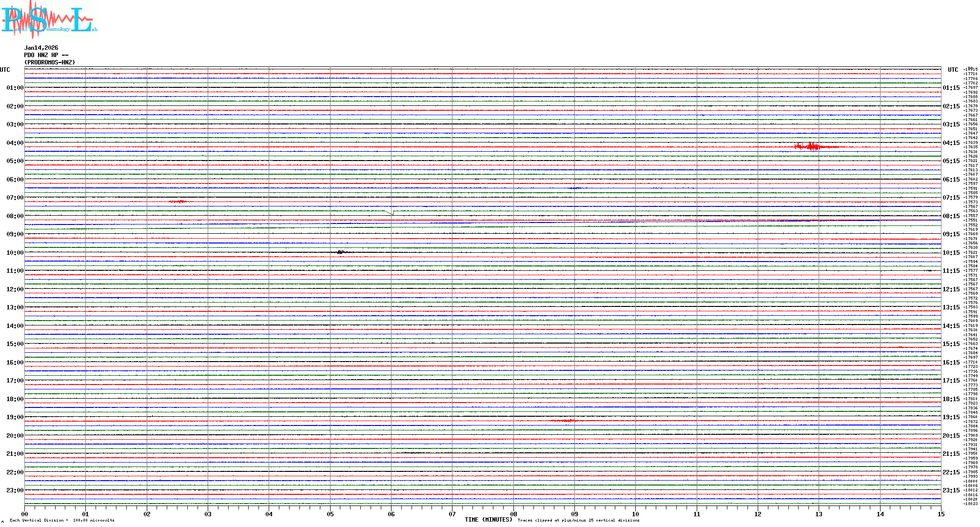
Task: Click the 04:00 hour label on left
Action: 15,143
